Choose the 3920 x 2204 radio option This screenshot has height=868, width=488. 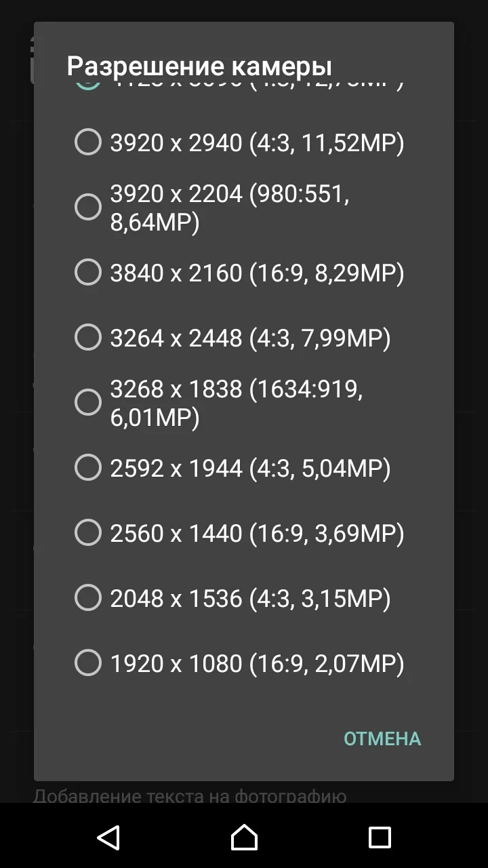88,207
